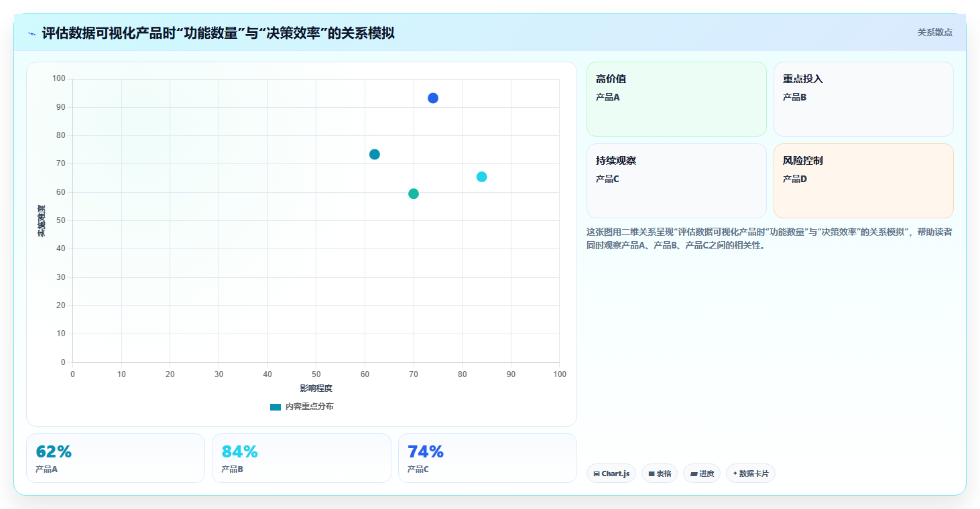Image resolution: width=980 pixels, height=509 pixels.
Task: Toggle the 内容重点分布 legend item
Action: pyautogui.click(x=302, y=407)
